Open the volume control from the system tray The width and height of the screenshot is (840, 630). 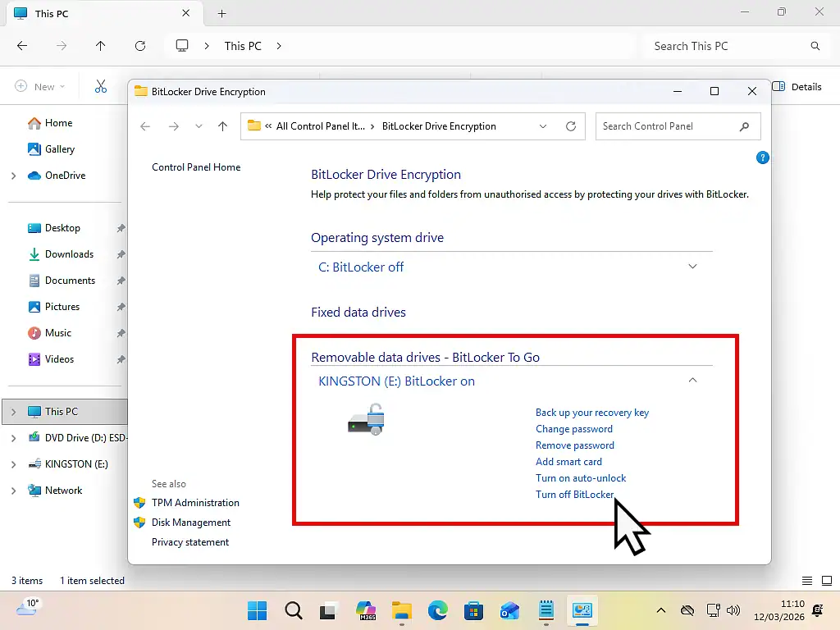(733, 610)
